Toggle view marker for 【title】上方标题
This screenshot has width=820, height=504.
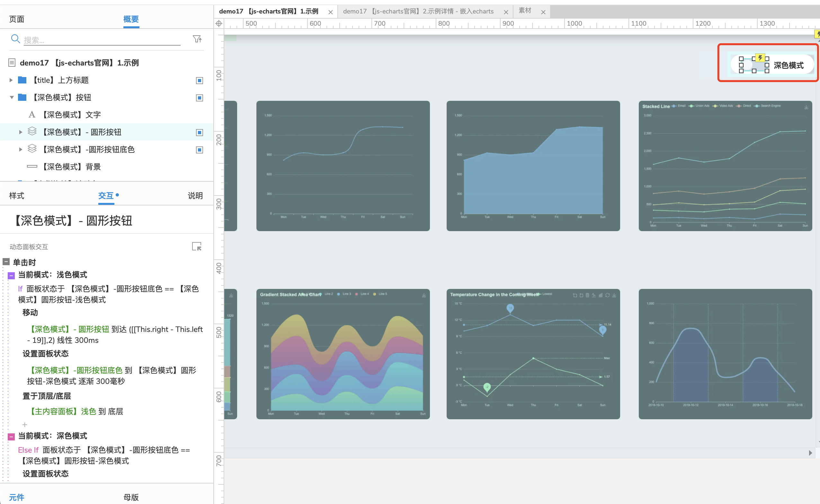tap(200, 80)
